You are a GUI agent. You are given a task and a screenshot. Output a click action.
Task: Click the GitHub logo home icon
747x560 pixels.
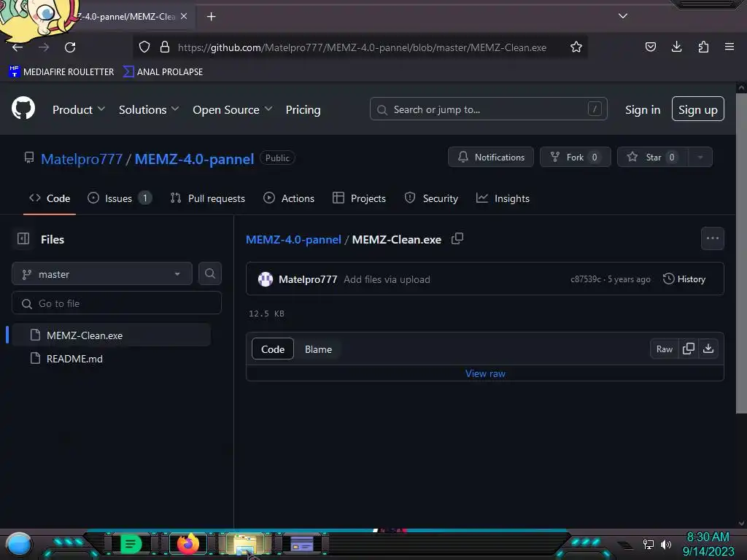[23, 108]
